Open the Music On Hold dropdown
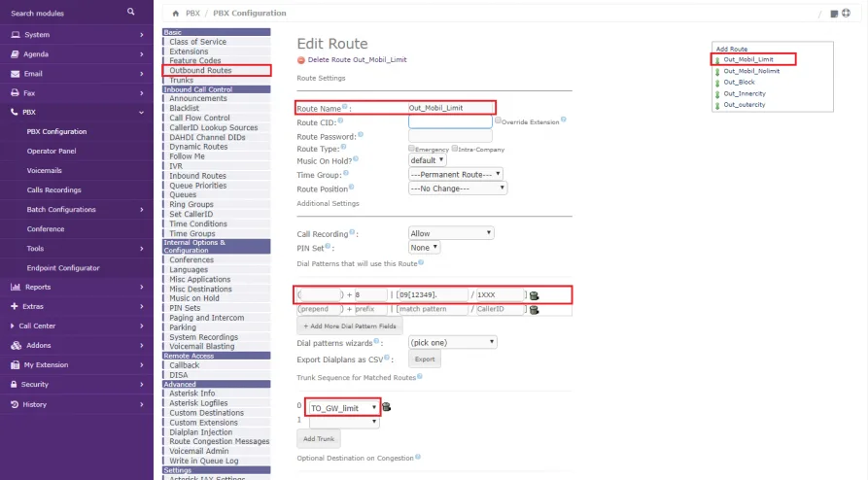The image size is (868, 480). [428, 160]
